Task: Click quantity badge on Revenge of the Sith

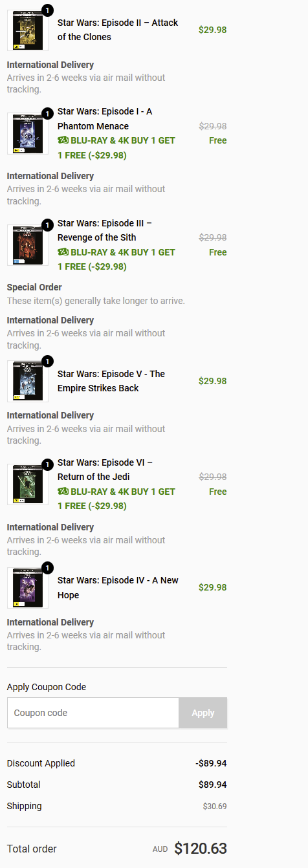Action: click(x=47, y=225)
